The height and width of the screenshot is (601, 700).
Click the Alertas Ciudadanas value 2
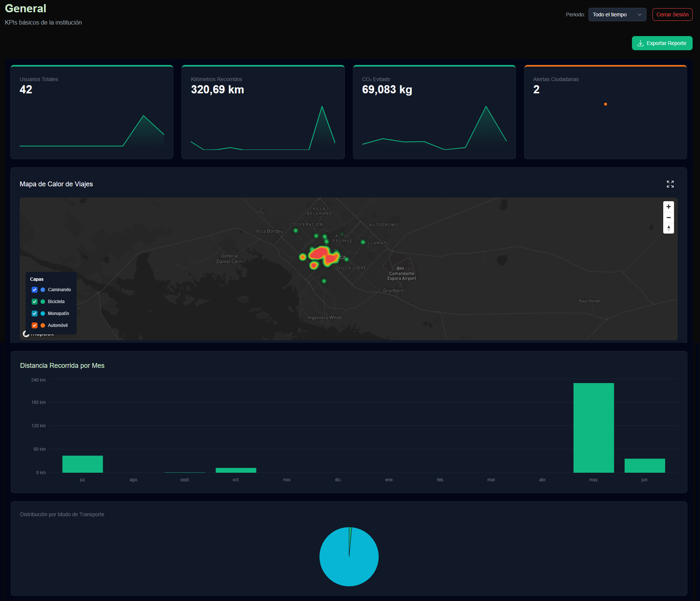point(536,90)
